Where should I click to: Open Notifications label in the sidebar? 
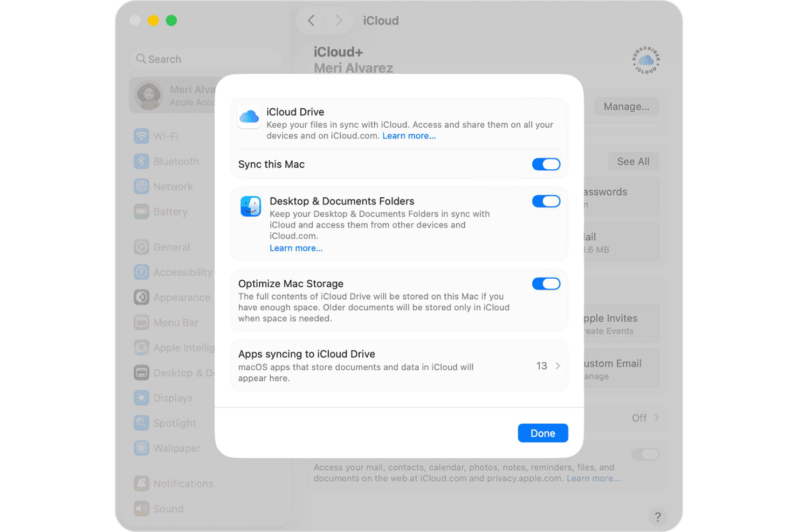pyautogui.click(x=183, y=483)
